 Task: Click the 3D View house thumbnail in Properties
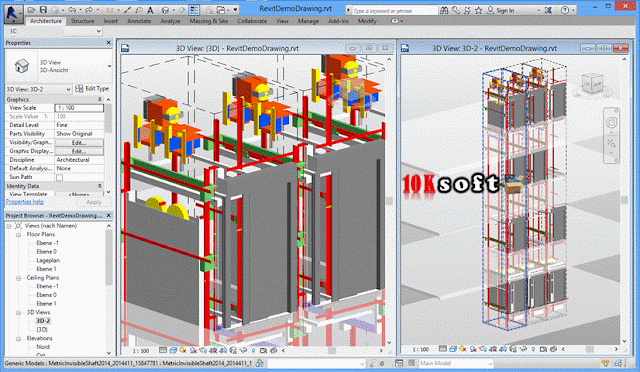coord(22,66)
